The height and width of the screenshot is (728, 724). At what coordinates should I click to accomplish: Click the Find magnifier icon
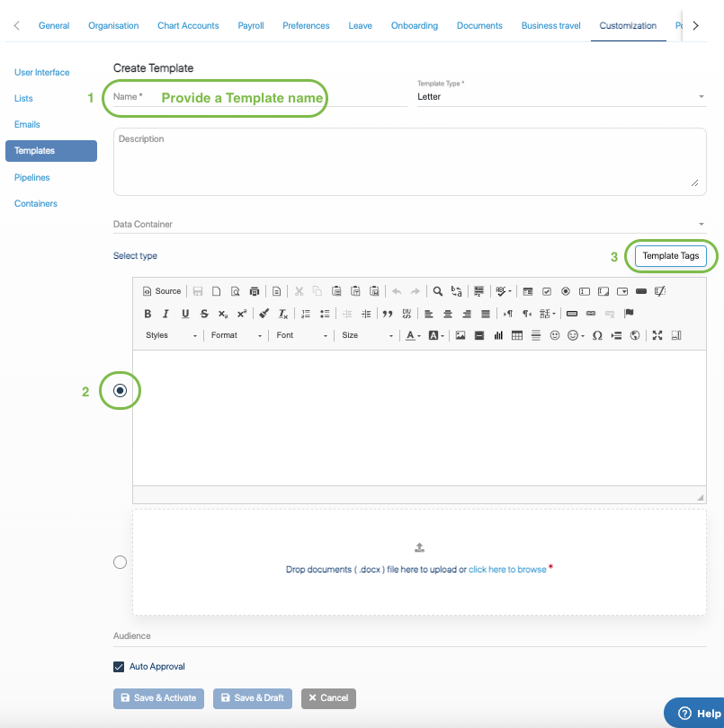coord(438,291)
